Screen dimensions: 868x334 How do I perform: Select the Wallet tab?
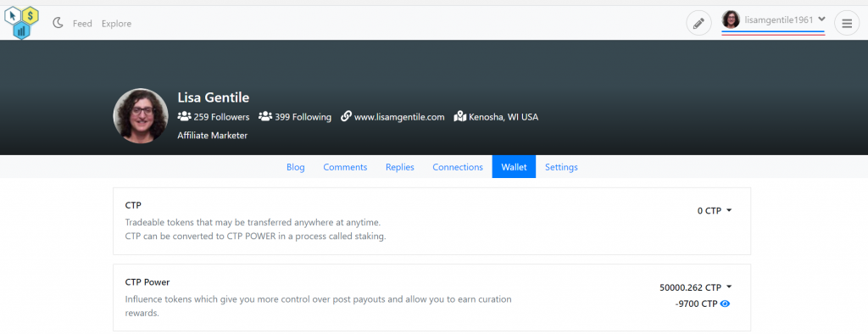point(514,167)
